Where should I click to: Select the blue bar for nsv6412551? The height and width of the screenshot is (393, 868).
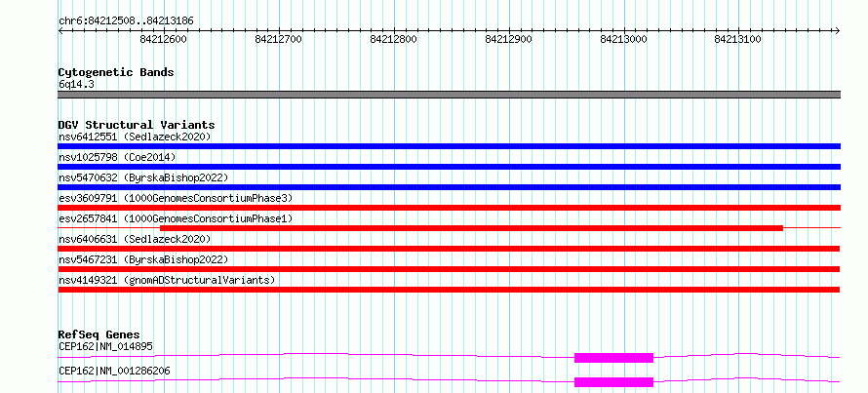(449, 146)
